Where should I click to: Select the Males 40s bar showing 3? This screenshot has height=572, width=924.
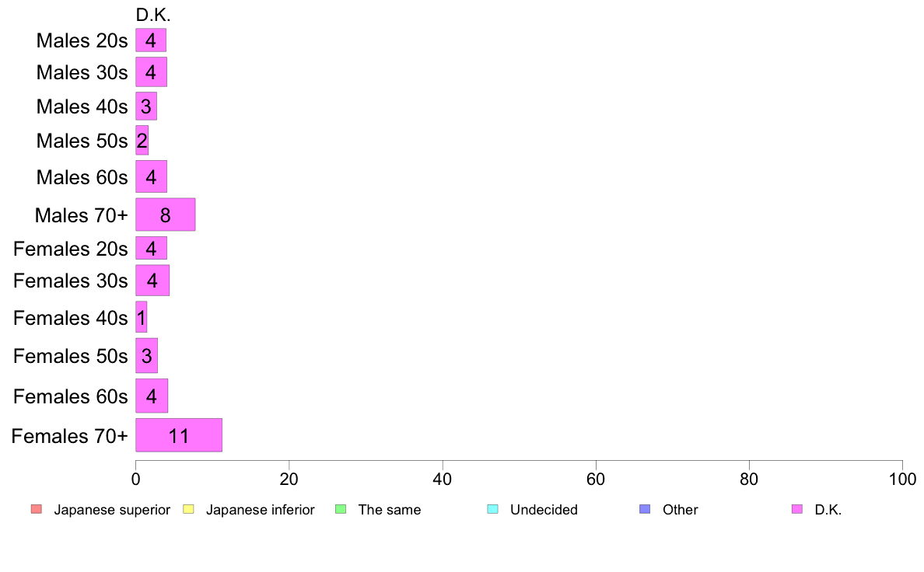coord(146,106)
